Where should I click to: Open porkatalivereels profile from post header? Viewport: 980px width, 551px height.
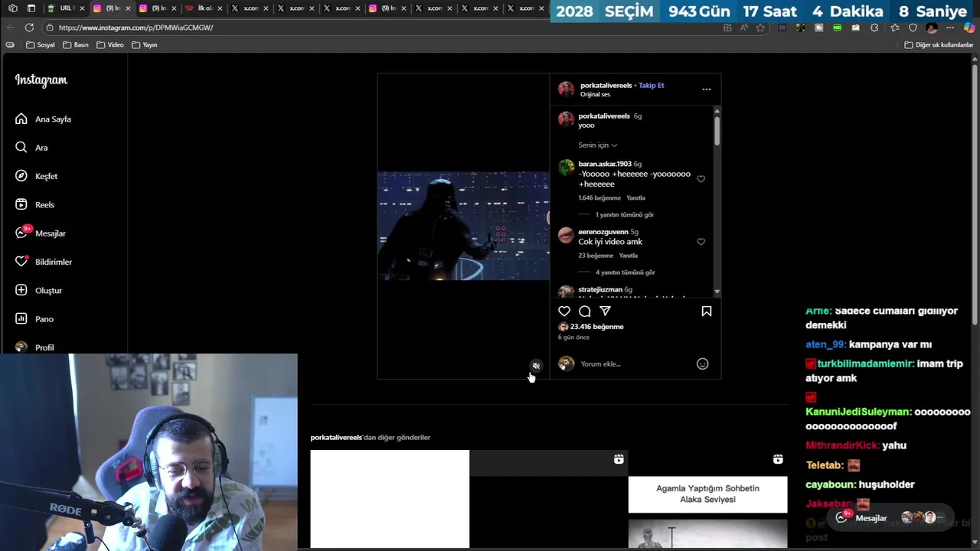tap(606, 85)
